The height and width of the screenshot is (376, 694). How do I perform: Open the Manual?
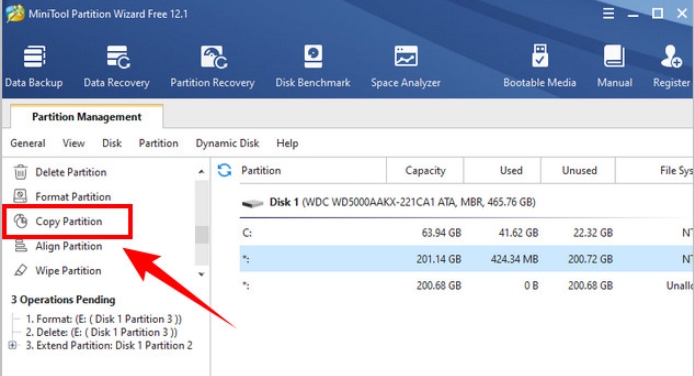tap(614, 66)
